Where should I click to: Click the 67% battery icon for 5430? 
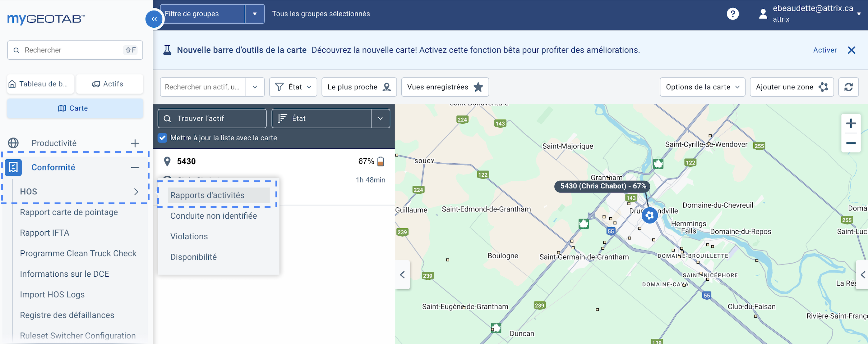[x=381, y=161]
